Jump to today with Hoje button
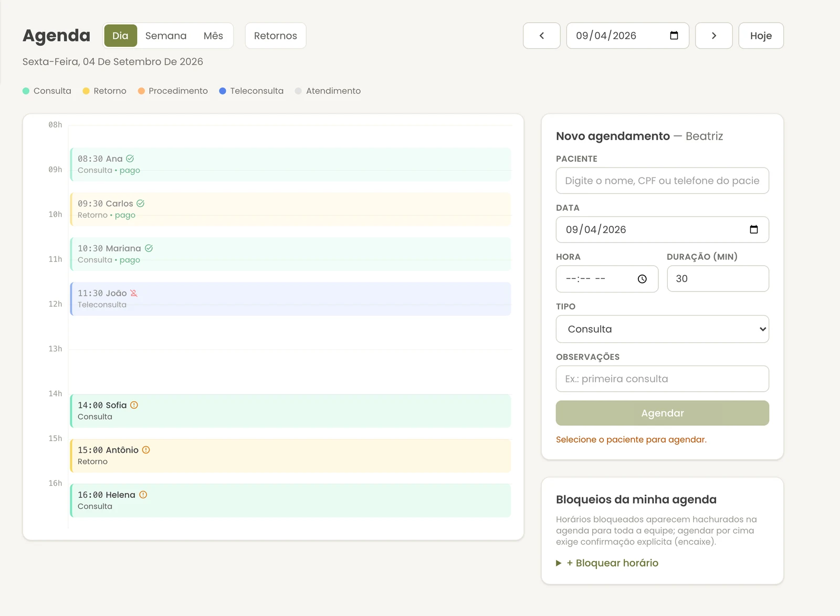840x616 pixels. pos(761,36)
